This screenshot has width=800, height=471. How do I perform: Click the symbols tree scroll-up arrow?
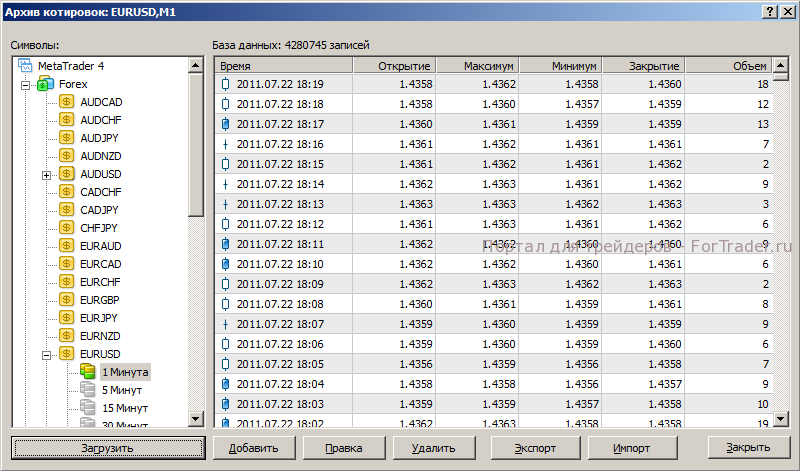[x=196, y=65]
